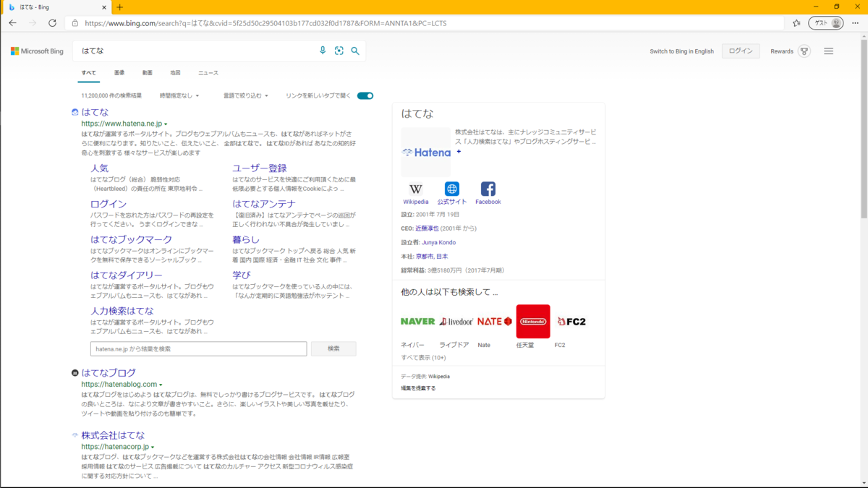
Task: Open the はてなダイアリー sublink
Action: pyautogui.click(x=127, y=275)
